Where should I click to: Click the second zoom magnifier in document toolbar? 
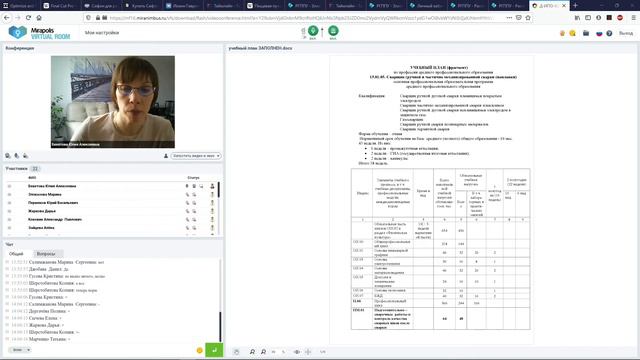point(263,351)
